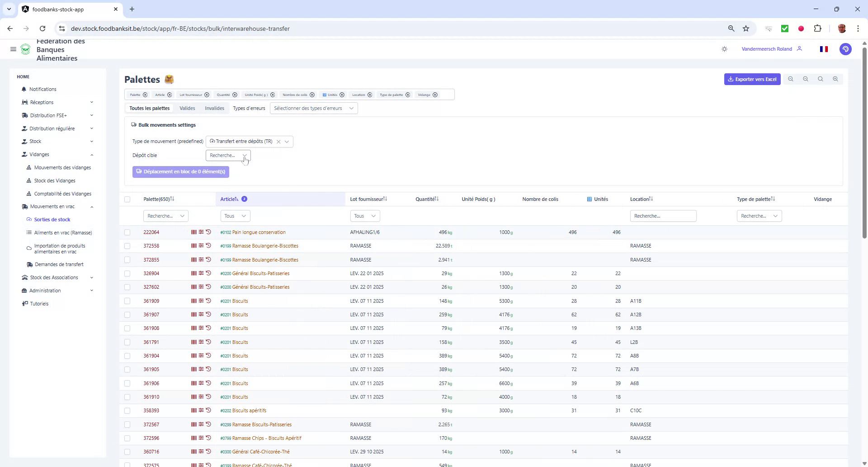Click the zoom-out magnifier icon in the toolbar
The width and height of the screenshot is (868, 467).
[806, 79]
